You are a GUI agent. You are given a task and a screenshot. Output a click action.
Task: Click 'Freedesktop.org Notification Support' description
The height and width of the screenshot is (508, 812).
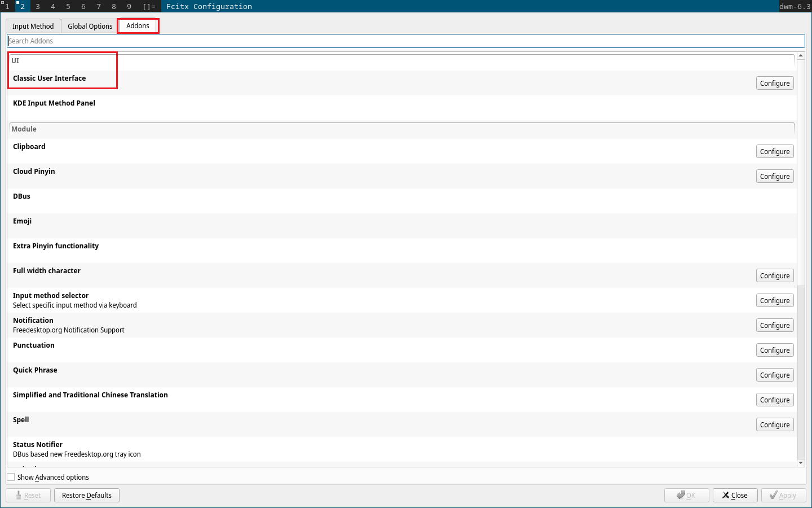(x=69, y=330)
